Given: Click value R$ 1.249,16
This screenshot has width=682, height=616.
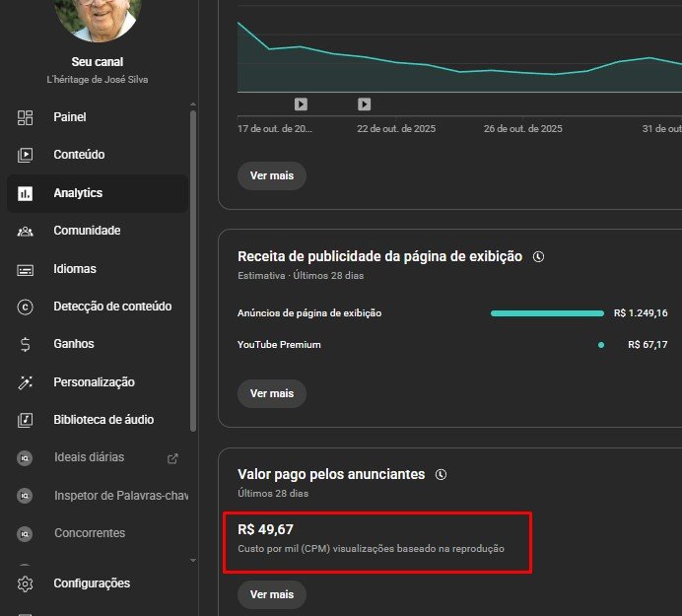Looking at the screenshot, I should coord(641,313).
